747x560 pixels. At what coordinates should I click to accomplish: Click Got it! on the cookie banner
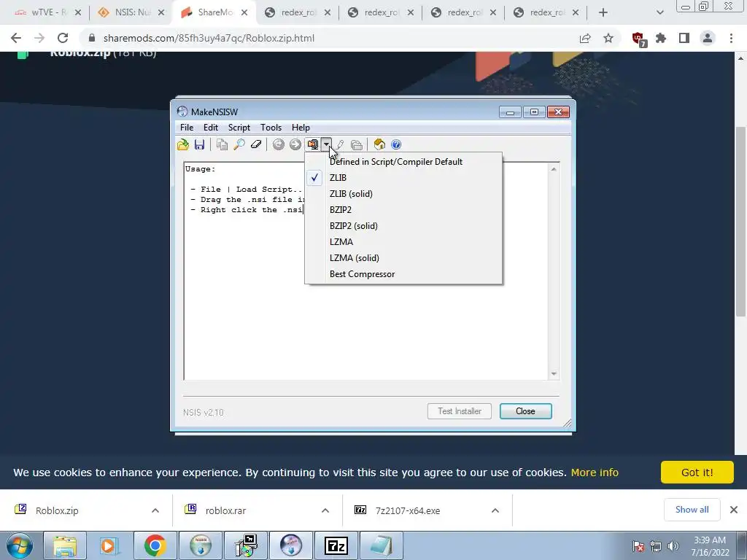point(697,472)
